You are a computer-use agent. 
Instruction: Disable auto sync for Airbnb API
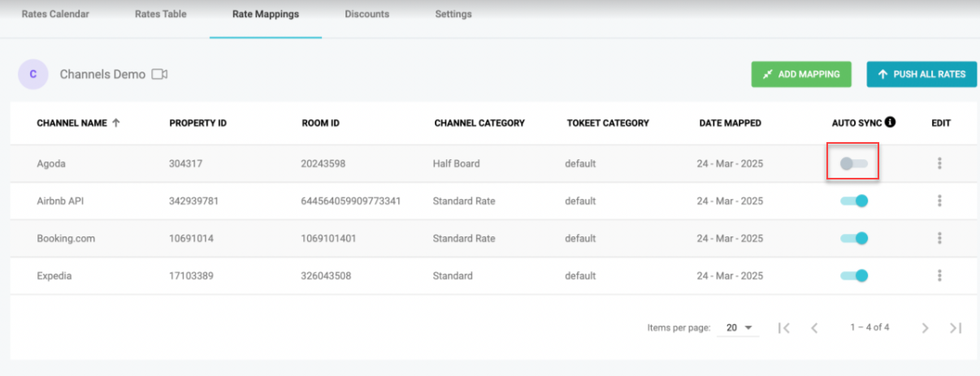854,201
